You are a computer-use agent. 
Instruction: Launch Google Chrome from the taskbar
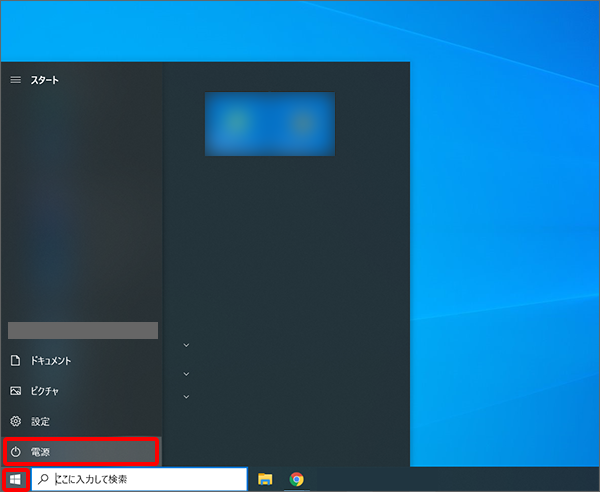[297, 480]
